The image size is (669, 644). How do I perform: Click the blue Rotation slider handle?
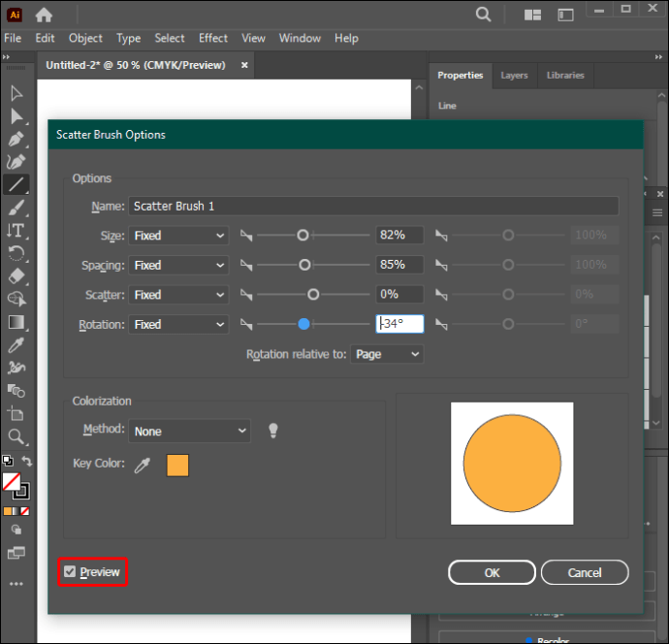tap(303, 324)
